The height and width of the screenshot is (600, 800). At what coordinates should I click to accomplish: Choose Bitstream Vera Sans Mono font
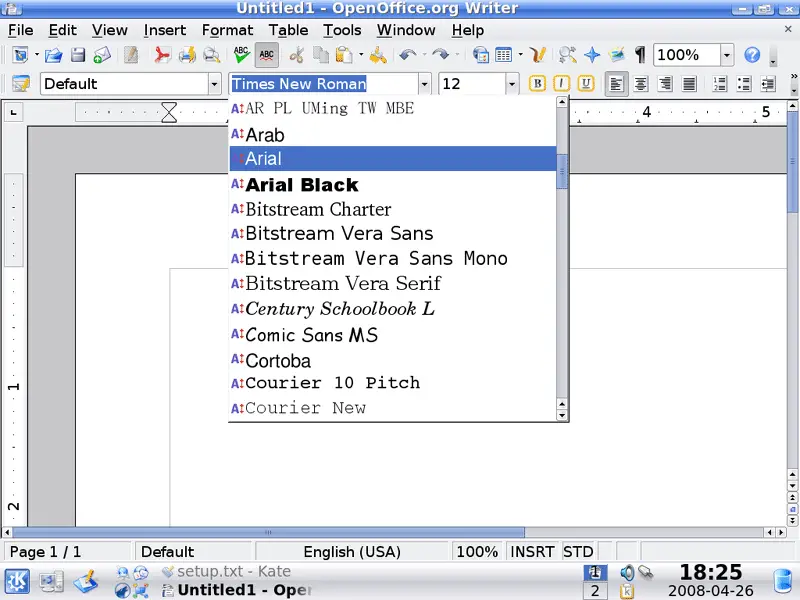coord(392,259)
